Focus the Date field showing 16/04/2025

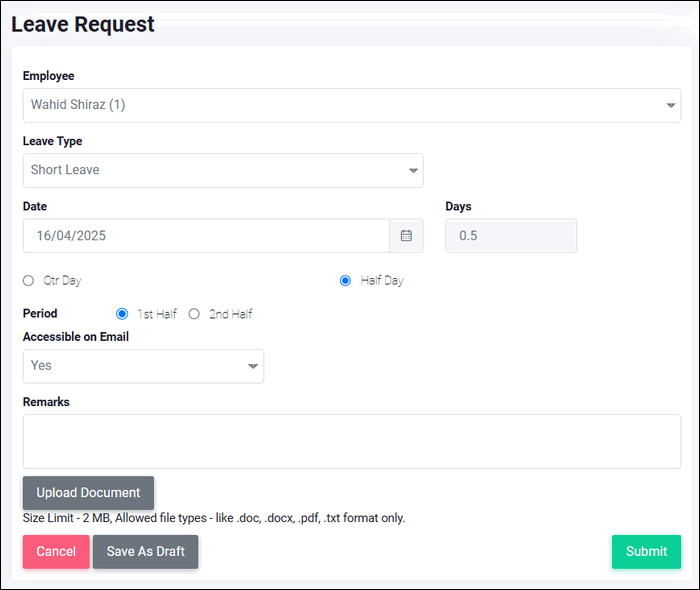click(x=206, y=236)
